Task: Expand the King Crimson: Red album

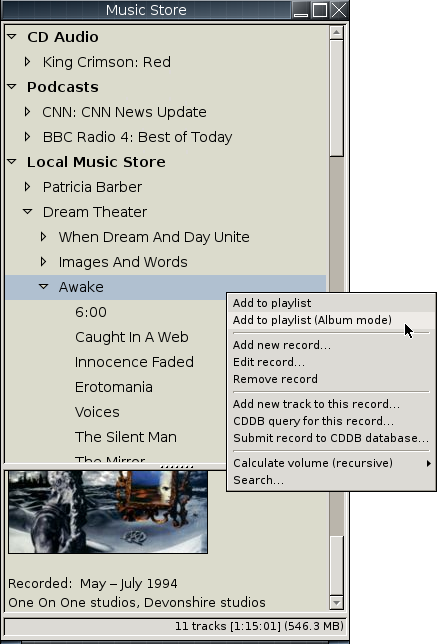Action: [28, 62]
